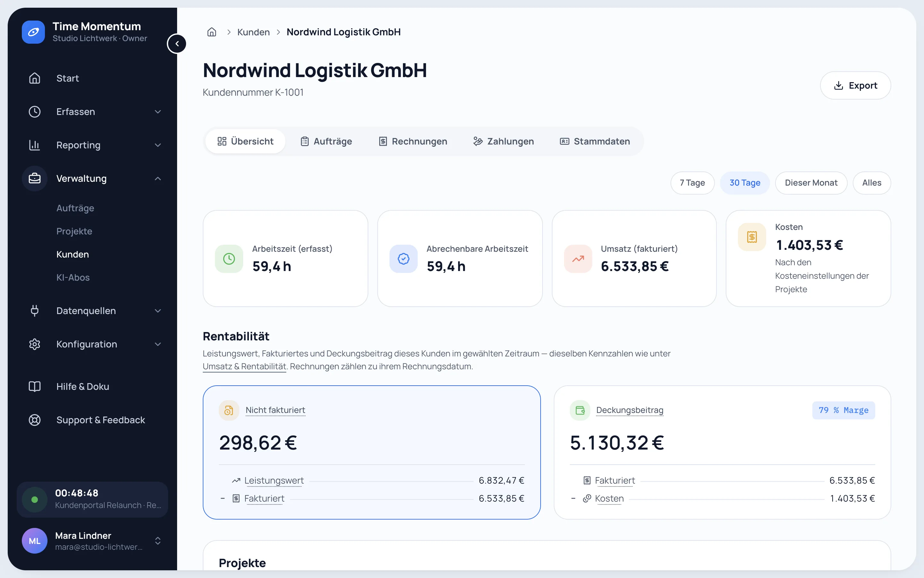This screenshot has width=924, height=578.
Task: Click the ML user avatar
Action: click(x=35, y=540)
